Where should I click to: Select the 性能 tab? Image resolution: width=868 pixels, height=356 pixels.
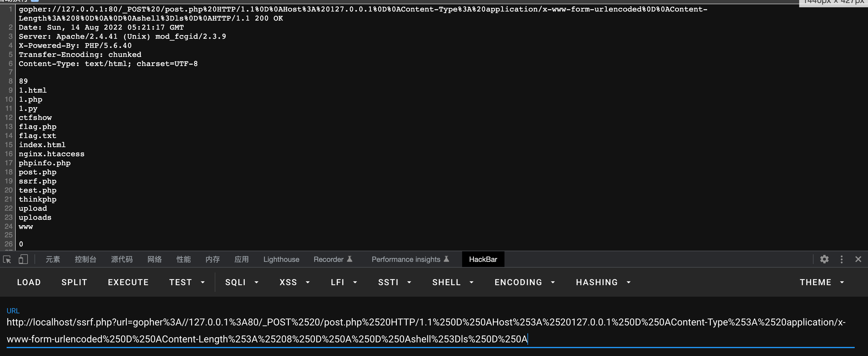(x=184, y=259)
